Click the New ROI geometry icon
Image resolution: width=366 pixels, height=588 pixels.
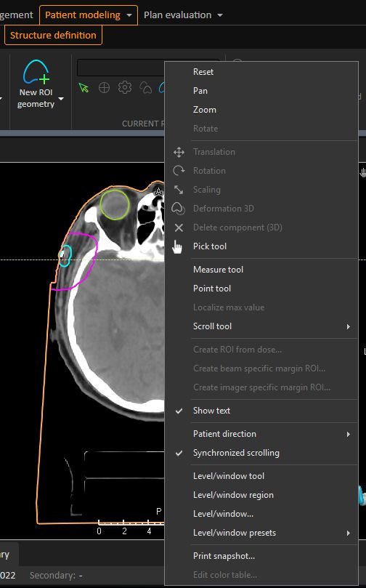[x=36, y=72]
